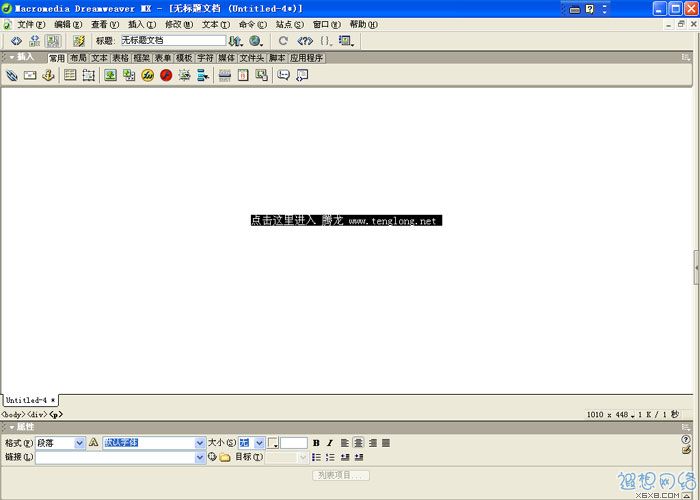Image resolution: width=700 pixels, height=500 pixels.
Task: Select the Draw Layer tool
Action: pyautogui.click(x=88, y=75)
